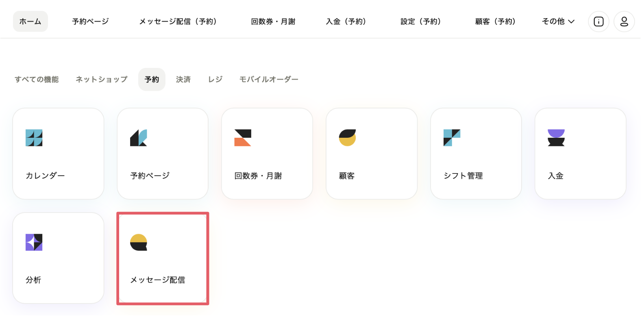Switch to the ネットショップ tab
This screenshot has height=334, width=644.
pyautogui.click(x=102, y=79)
